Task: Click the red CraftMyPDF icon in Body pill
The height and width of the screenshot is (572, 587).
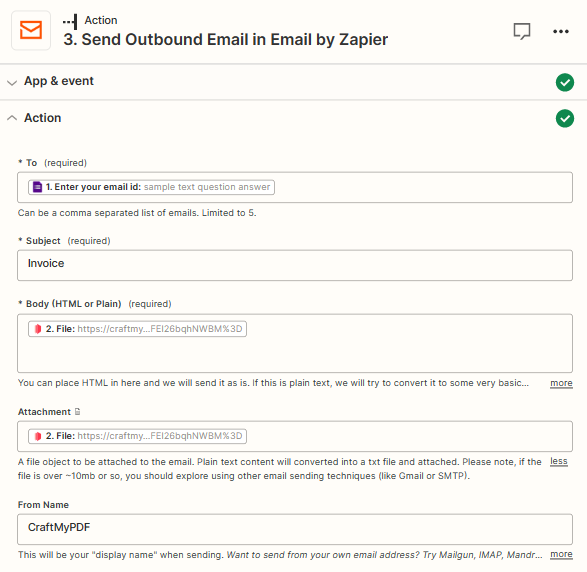Action: coord(38,329)
